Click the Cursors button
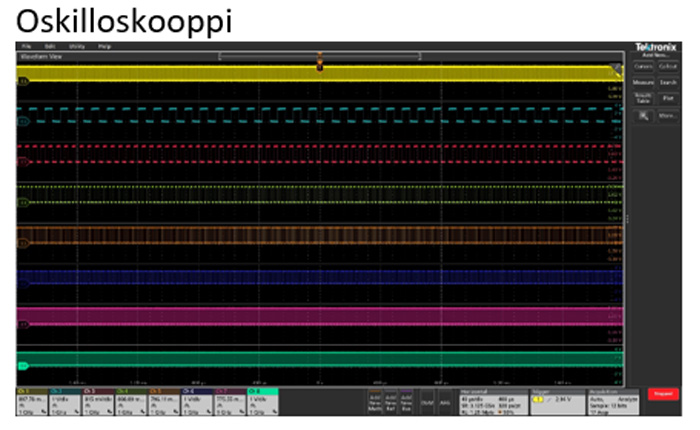The width and height of the screenshot is (700, 430). tap(643, 67)
